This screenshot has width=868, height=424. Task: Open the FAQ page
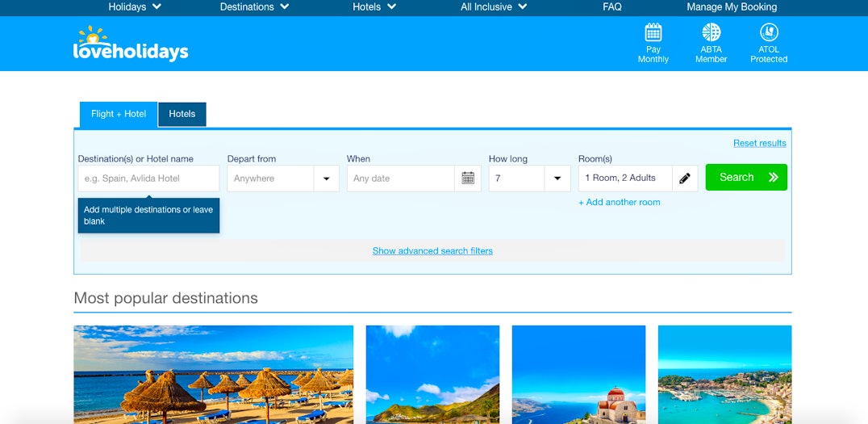pyautogui.click(x=611, y=7)
